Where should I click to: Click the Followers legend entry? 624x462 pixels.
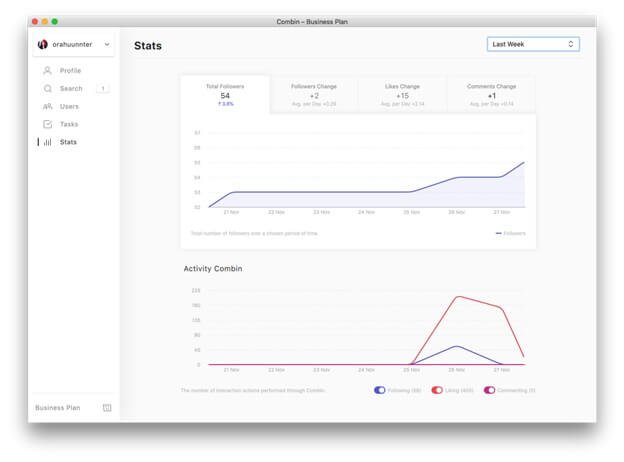[x=511, y=233]
